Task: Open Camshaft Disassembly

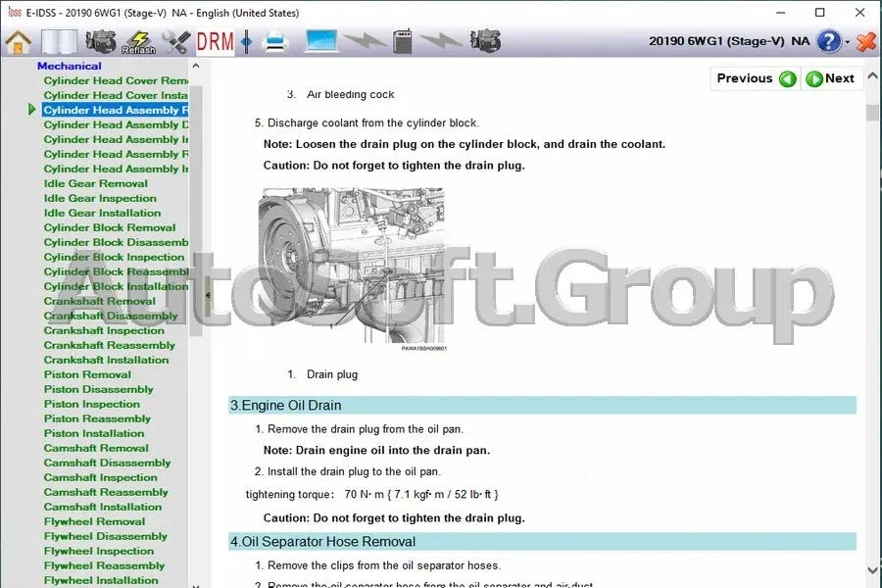Action: [108, 463]
